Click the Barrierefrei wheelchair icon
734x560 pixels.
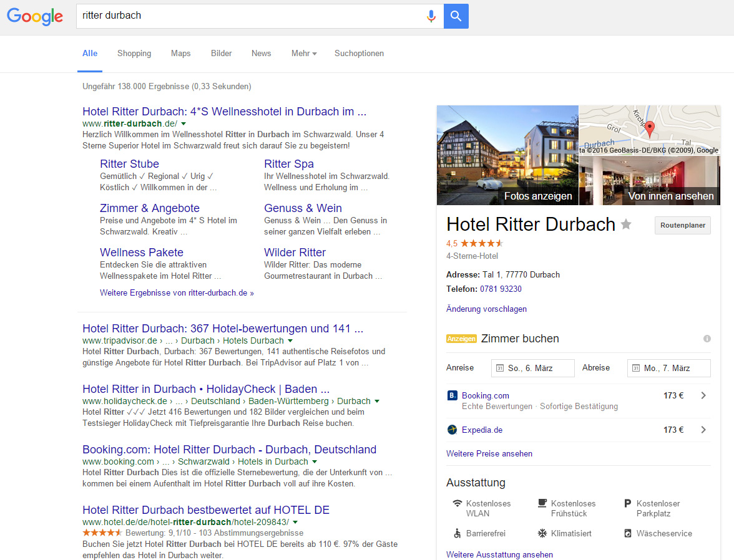[x=458, y=533]
